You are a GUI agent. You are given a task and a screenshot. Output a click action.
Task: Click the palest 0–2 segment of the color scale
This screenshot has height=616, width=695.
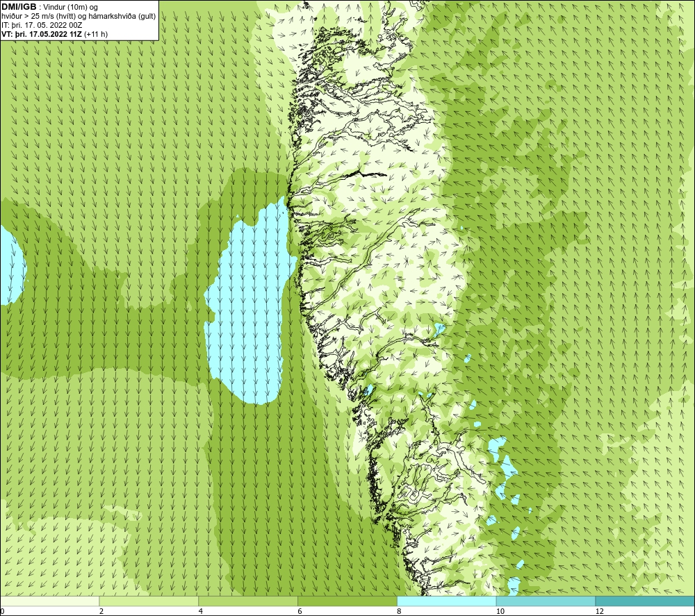[x=49, y=601]
